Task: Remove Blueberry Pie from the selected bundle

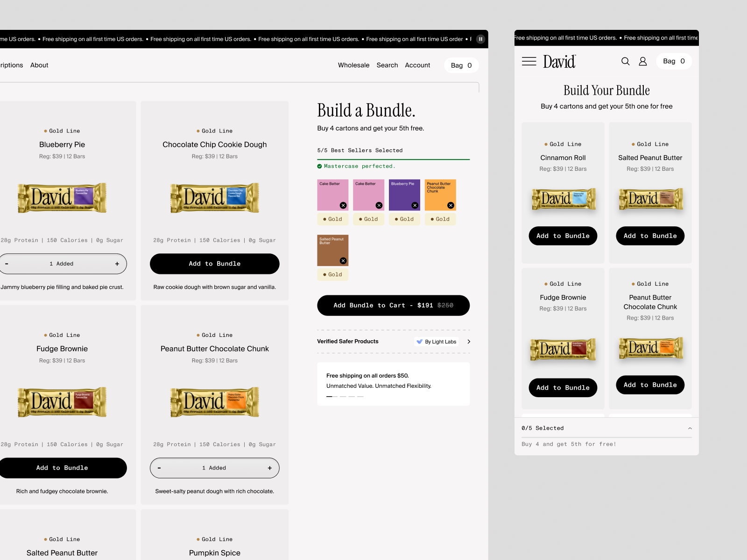Action: [416, 205]
